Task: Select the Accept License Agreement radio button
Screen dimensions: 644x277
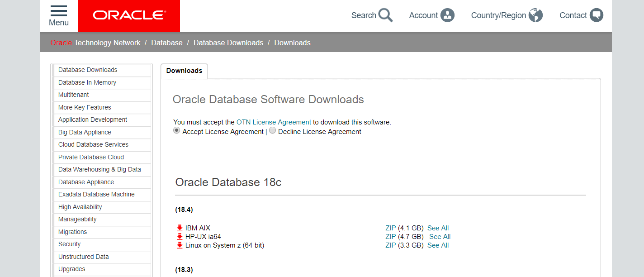Action: point(176,130)
